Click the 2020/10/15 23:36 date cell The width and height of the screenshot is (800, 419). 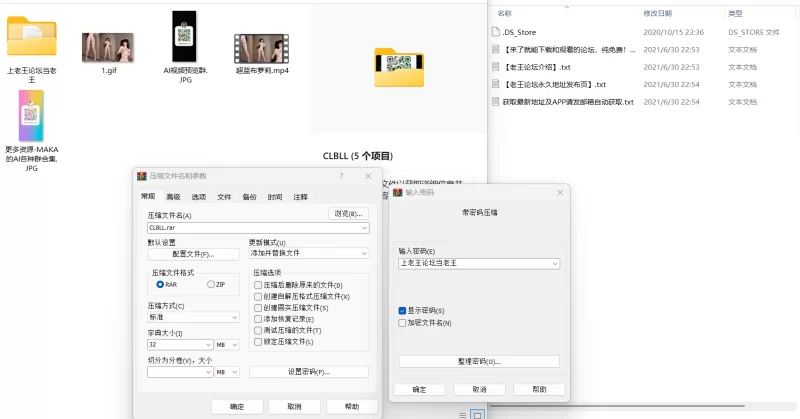[x=673, y=32]
